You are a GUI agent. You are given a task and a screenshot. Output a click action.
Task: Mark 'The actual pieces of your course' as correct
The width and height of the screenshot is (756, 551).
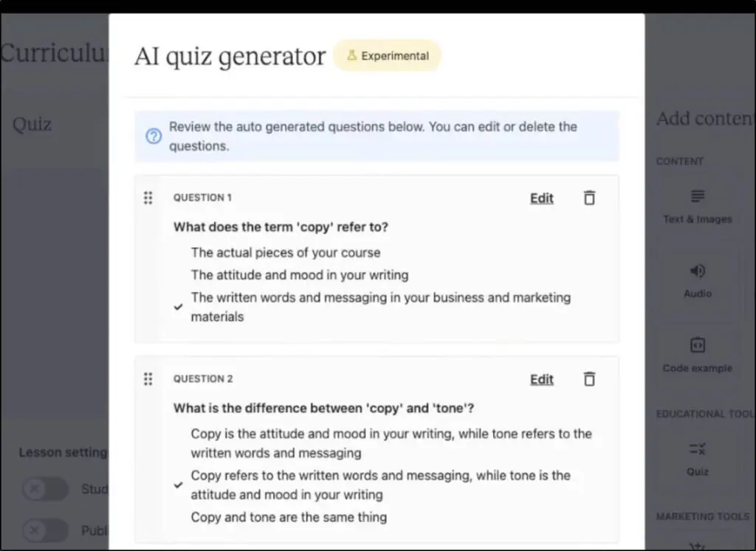[x=286, y=252]
